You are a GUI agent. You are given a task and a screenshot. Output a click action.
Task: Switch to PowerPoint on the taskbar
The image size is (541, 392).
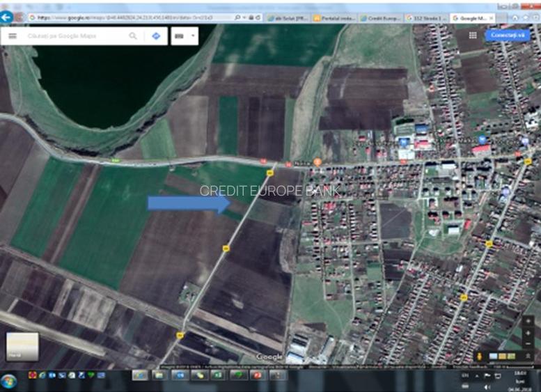click(x=257, y=375)
